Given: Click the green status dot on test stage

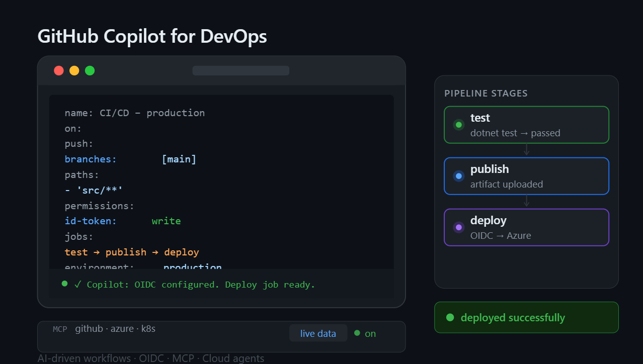Looking at the screenshot, I should pos(458,125).
